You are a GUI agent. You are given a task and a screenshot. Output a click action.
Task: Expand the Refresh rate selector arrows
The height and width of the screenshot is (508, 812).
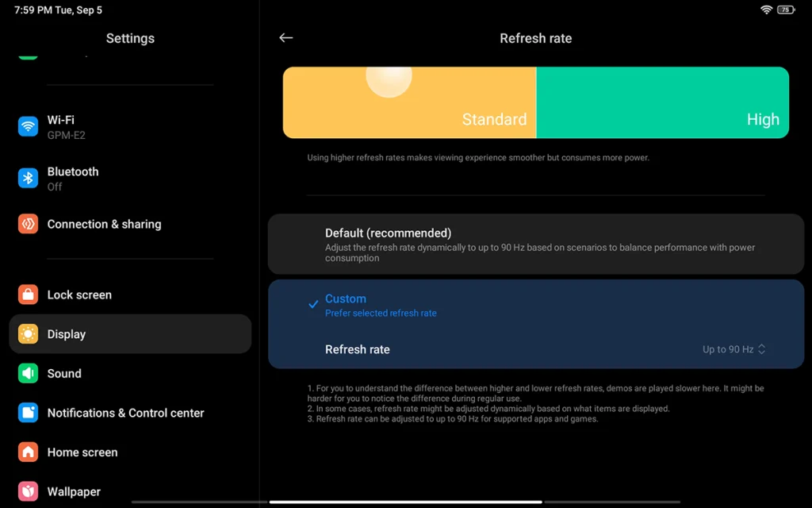click(762, 349)
